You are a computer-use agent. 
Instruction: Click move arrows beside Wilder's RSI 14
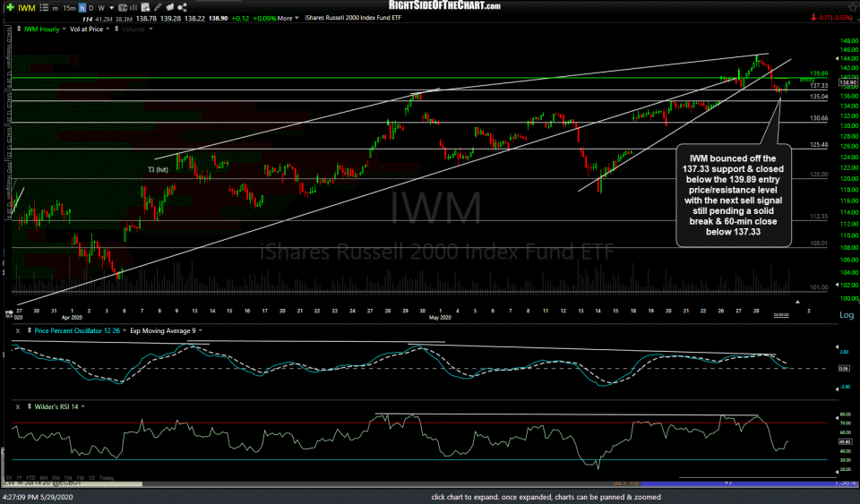pyautogui.click(x=30, y=407)
